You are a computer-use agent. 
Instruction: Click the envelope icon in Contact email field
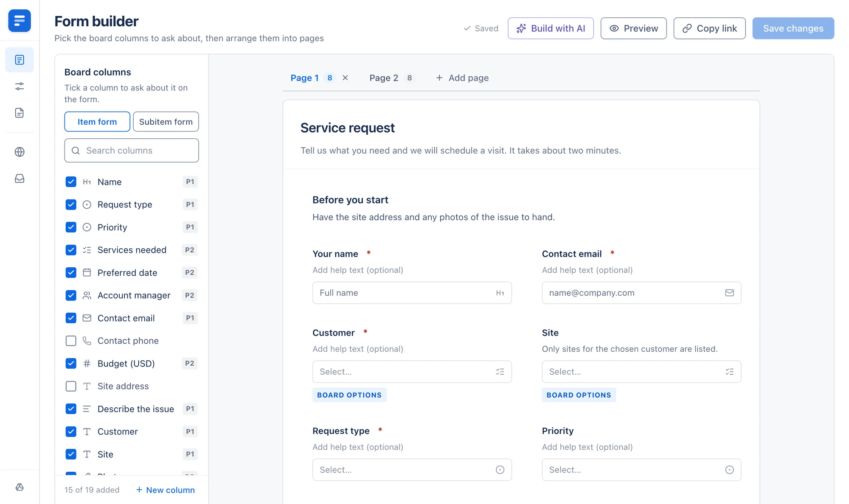pyautogui.click(x=729, y=293)
